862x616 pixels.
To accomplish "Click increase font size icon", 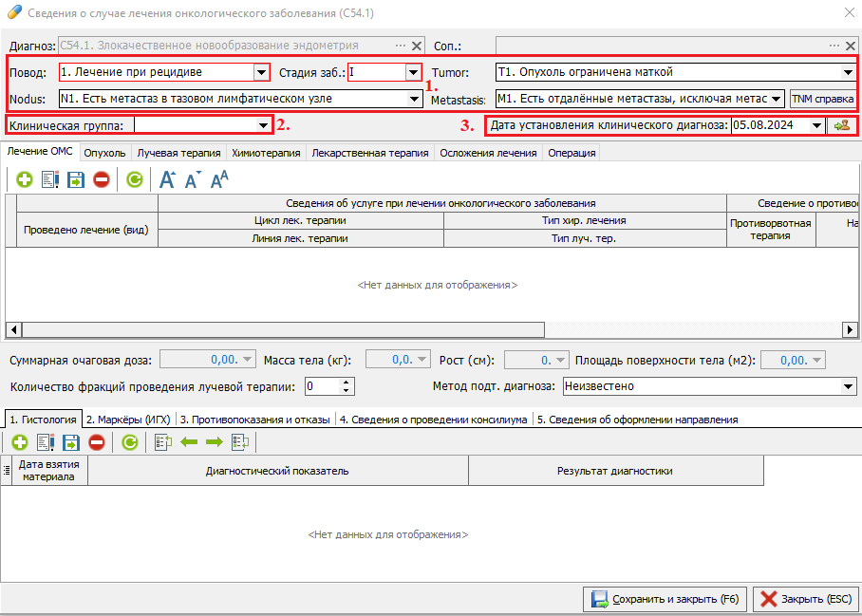I will (168, 179).
